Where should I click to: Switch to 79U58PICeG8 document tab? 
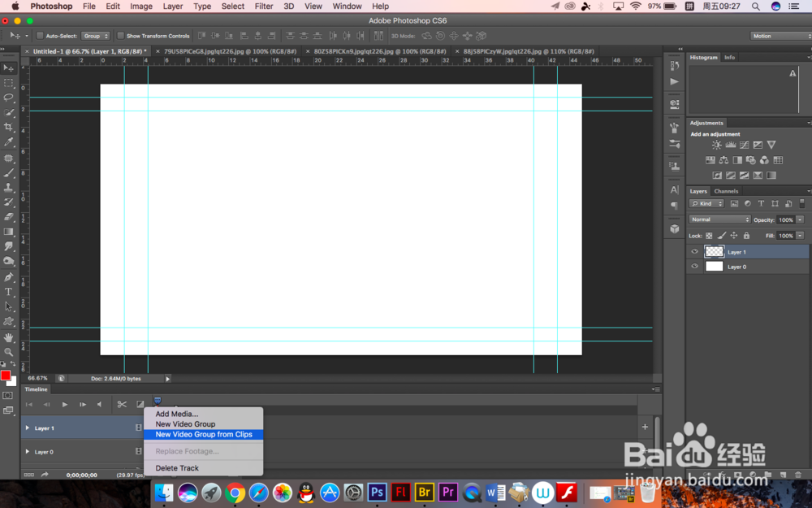(x=231, y=51)
